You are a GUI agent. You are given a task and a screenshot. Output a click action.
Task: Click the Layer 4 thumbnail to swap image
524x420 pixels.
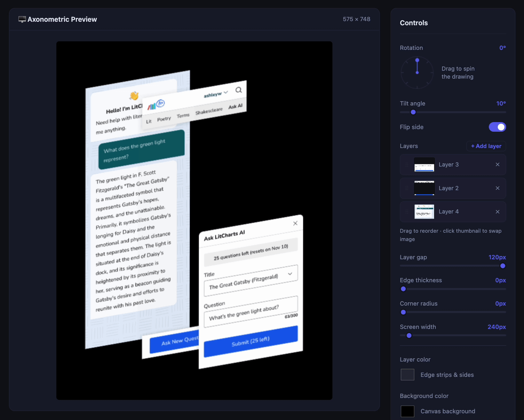[x=424, y=212]
